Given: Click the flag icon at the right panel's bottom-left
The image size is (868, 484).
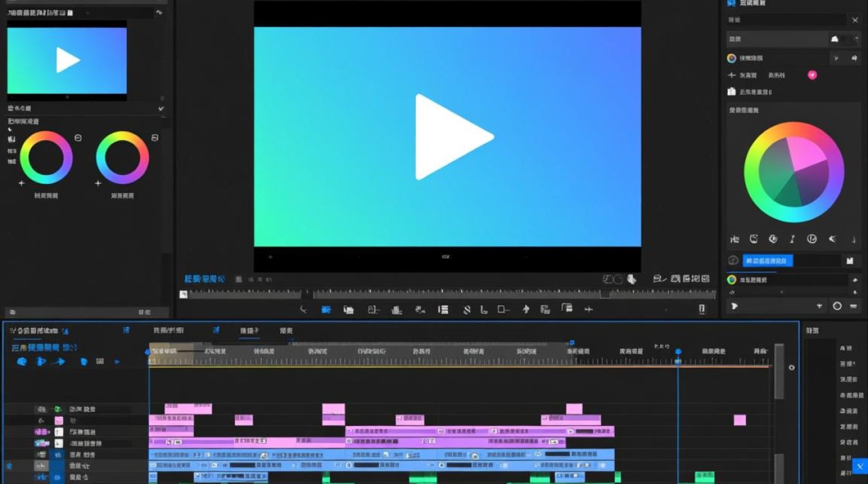Looking at the screenshot, I should 734,306.
